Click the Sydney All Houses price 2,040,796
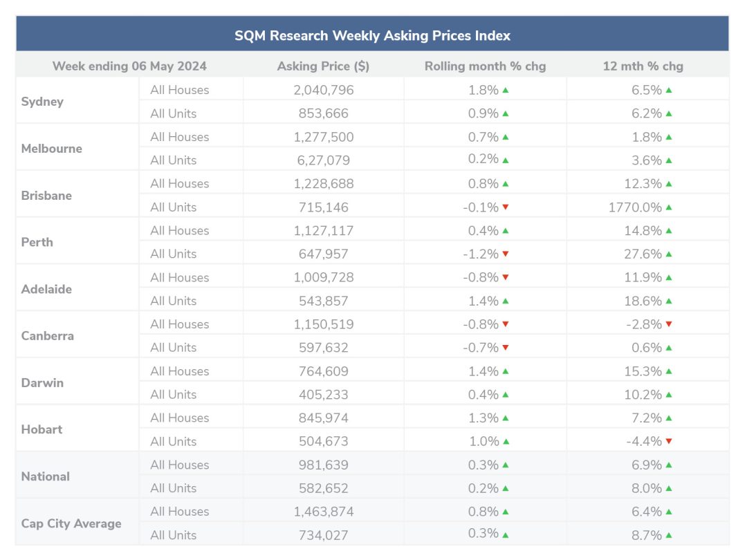747x560 pixels. tap(324, 90)
